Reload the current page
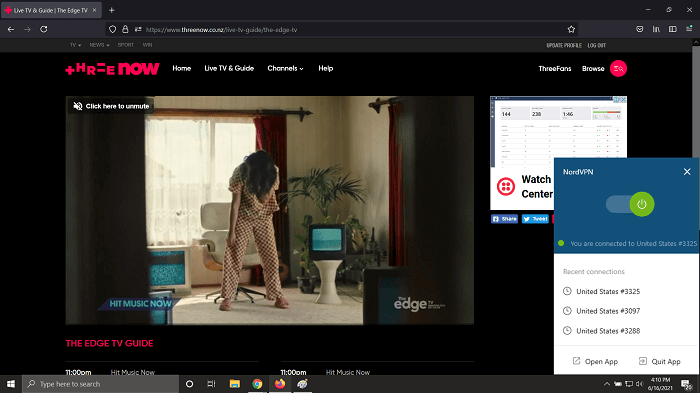The image size is (700, 393). point(44,29)
